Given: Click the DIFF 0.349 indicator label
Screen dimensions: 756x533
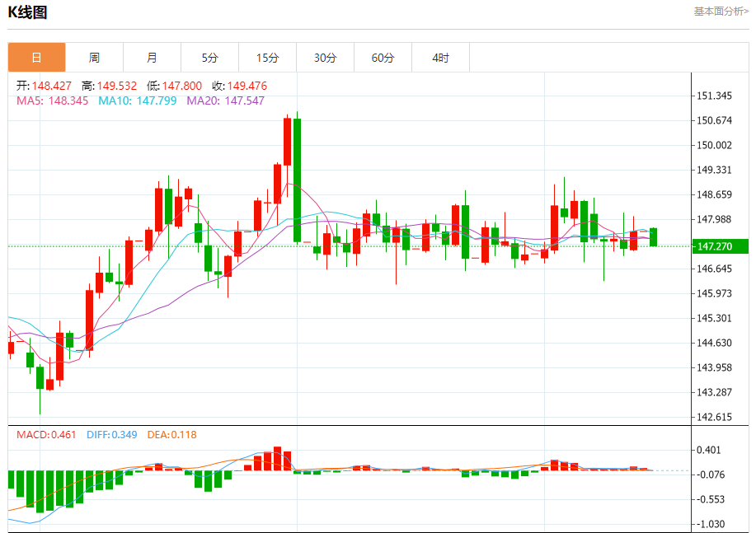Looking at the screenshot, I should [112, 435].
